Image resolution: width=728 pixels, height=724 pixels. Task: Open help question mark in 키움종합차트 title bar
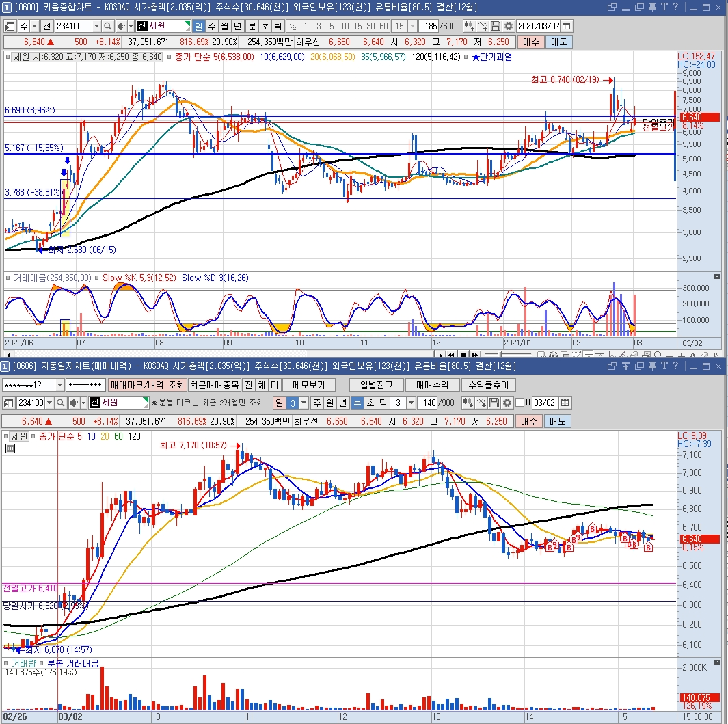[x=675, y=7]
